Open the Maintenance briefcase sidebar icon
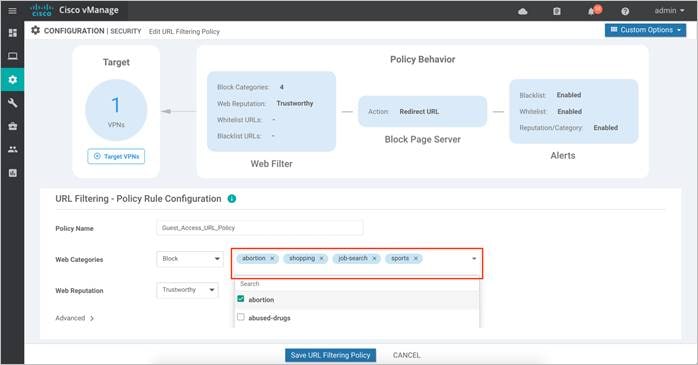 12,126
